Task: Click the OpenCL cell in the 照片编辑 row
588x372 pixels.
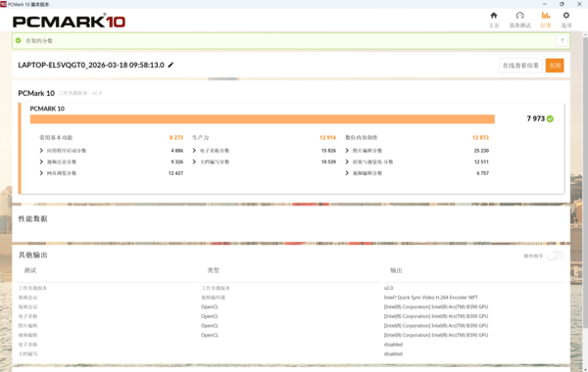Action: (210, 326)
